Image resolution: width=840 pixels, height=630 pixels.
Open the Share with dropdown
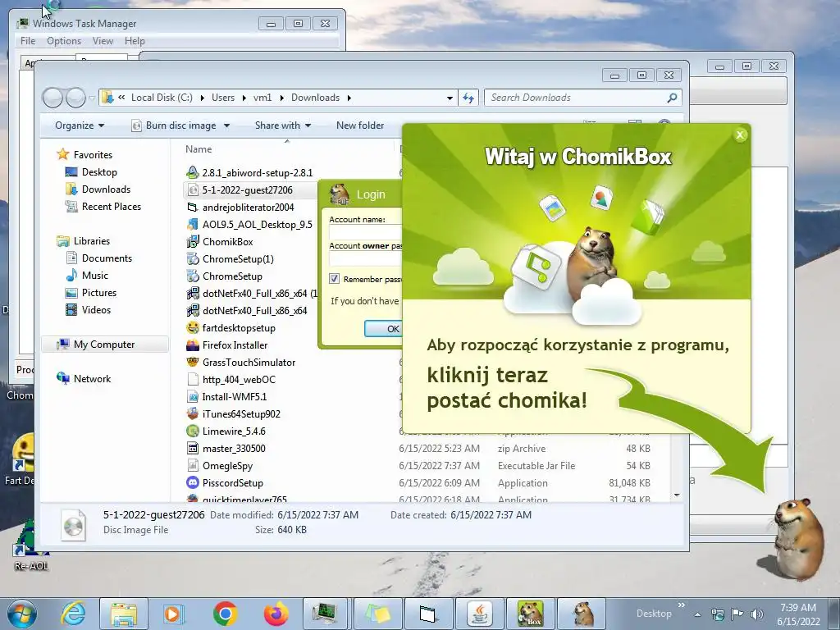tap(283, 126)
